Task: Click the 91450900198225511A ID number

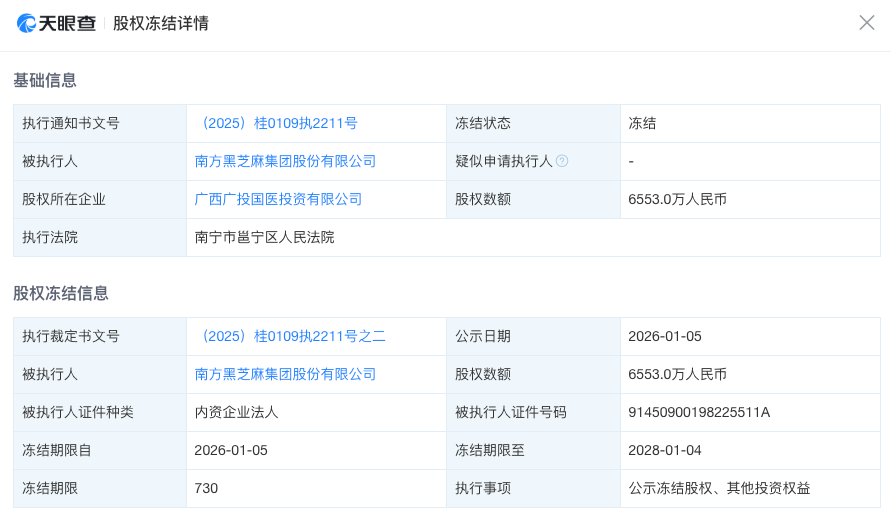Action: [x=699, y=412]
